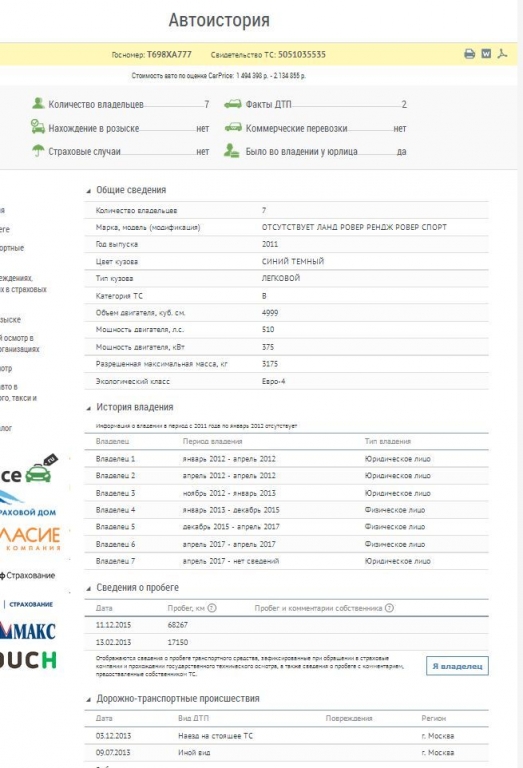Open the Touch insurance logo
Screen dimensions: 523x768
pos(28,660)
